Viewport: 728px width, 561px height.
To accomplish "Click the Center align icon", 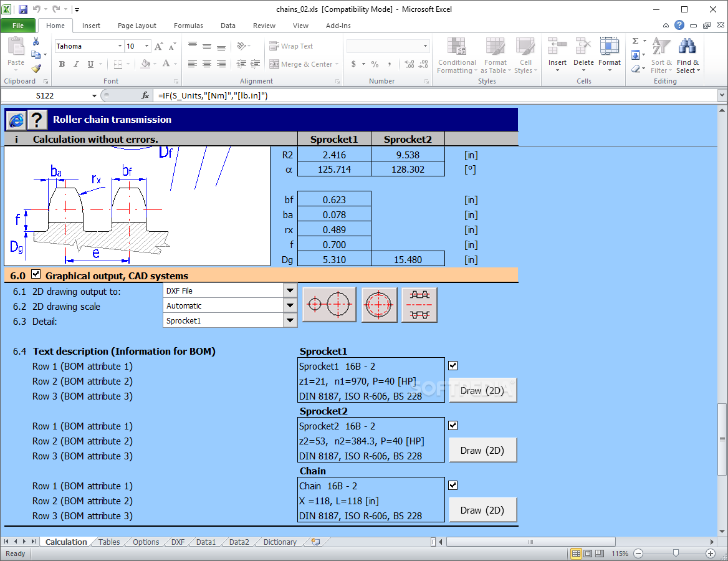I will click(x=207, y=64).
